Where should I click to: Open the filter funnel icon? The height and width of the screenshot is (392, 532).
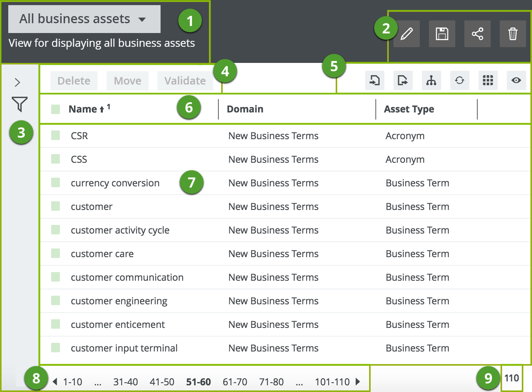coord(19,104)
